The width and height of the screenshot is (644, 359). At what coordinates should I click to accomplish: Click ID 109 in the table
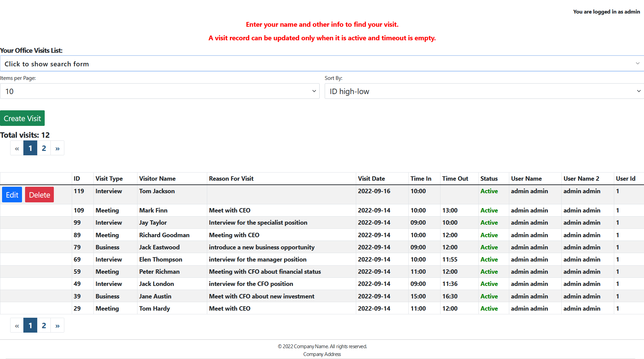coord(79,210)
